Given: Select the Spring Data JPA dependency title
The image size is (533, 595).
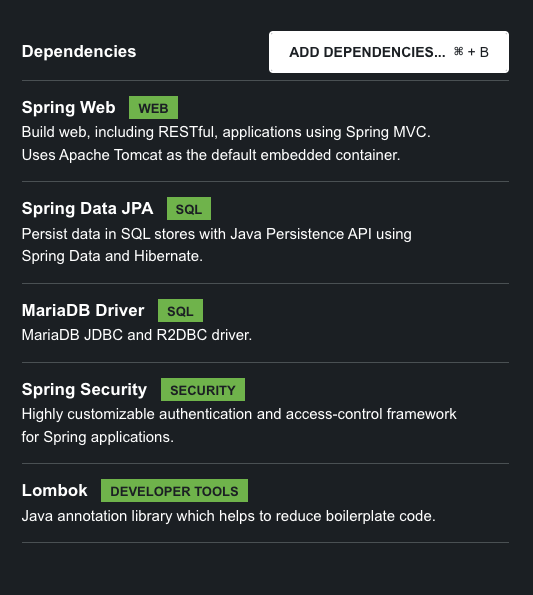Looking at the screenshot, I should click(x=88, y=208).
